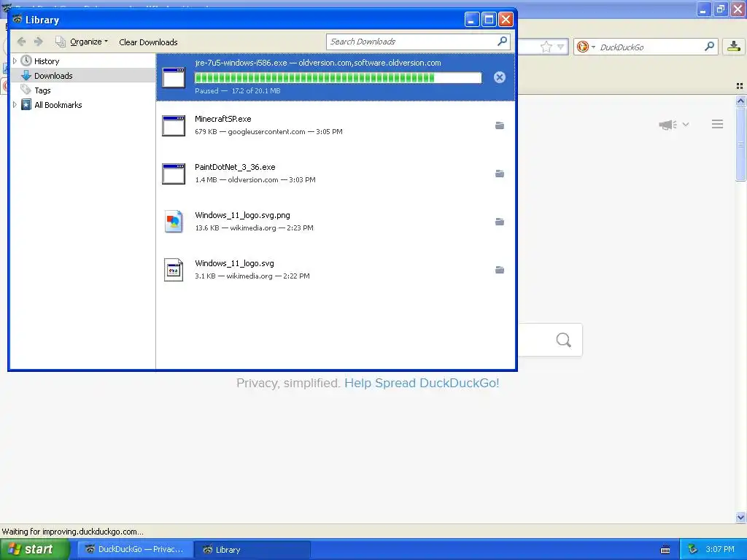Open browser downloads arrow toolbar button
The height and width of the screenshot is (560, 747).
(734, 46)
